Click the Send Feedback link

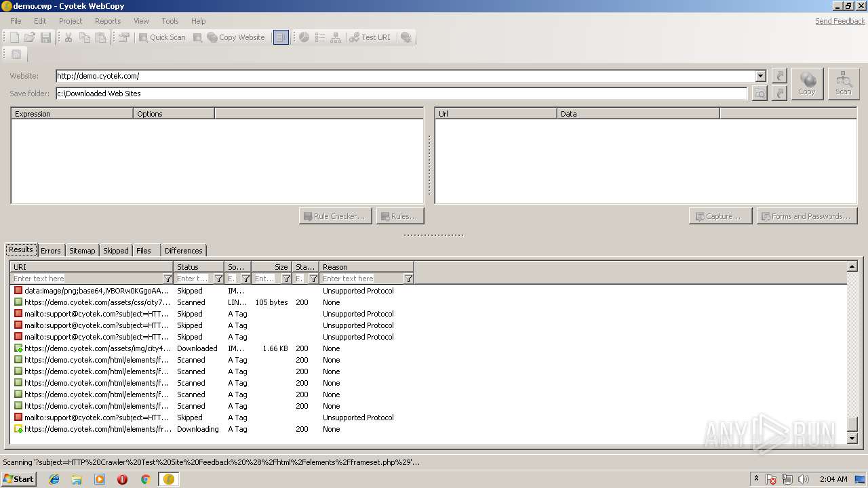[x=840, y=21]
